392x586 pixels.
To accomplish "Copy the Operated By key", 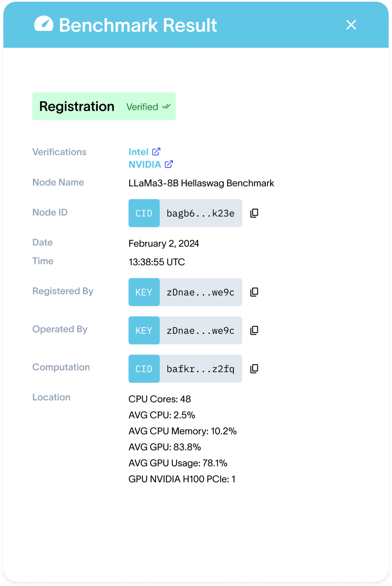I will pyautogui.click(x=254, y=330).
